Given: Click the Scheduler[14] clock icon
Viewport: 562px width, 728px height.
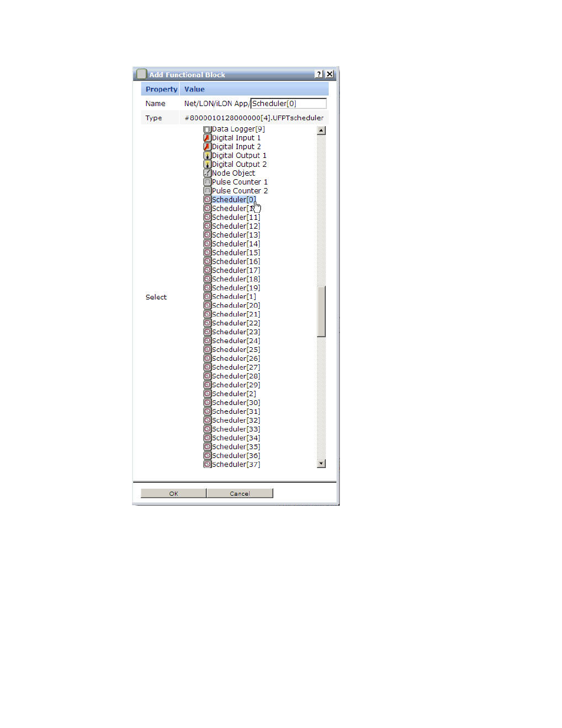Looking at the screenshot, I should (207, 244).
